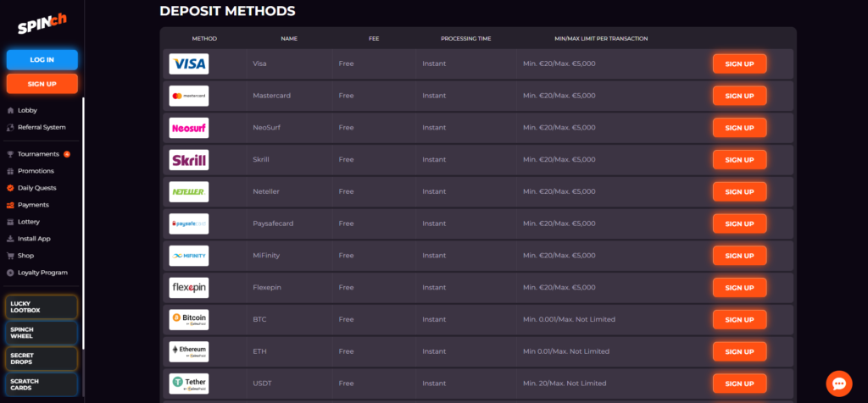The height and width of the screenshot is (403, 868).
Task: Click the Tether logo
Action: (189, 384)
